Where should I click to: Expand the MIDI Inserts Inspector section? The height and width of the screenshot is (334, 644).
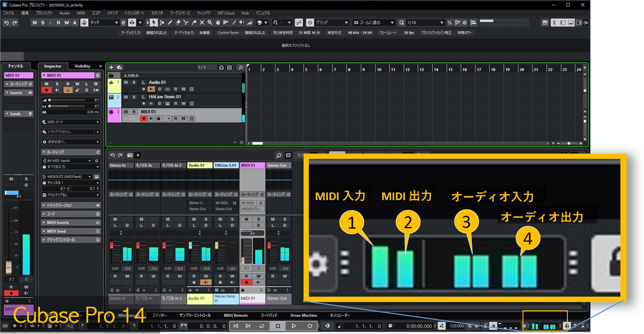(71, 223)
